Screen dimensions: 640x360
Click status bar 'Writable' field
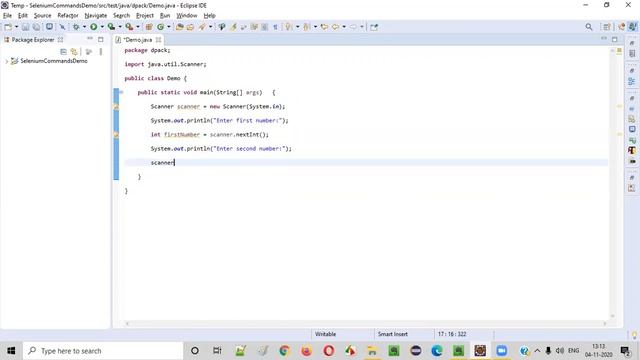pyautogui.click(x=325, y=334)
